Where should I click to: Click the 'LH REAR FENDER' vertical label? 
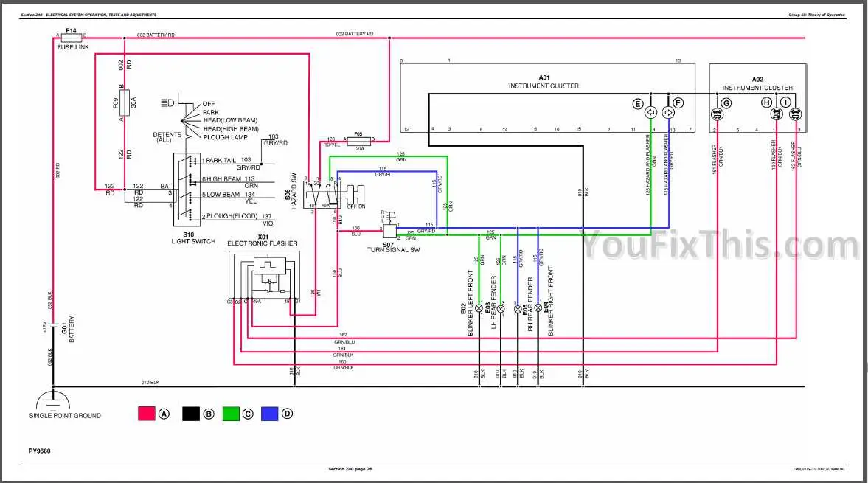pyautogui.click(x=494, y=302)
